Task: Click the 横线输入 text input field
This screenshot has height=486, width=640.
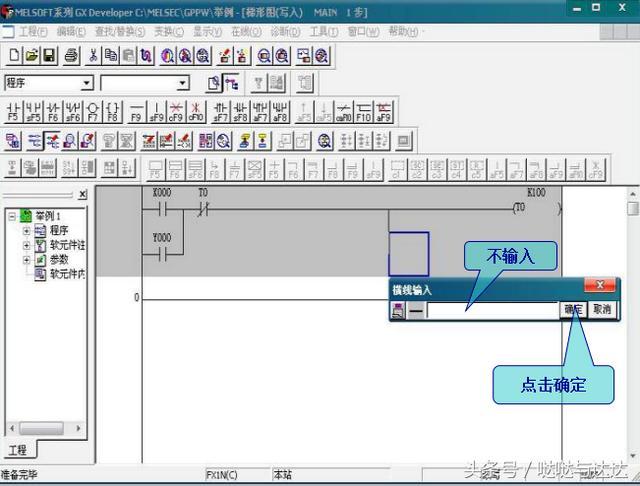Action: tap(492, 311)
